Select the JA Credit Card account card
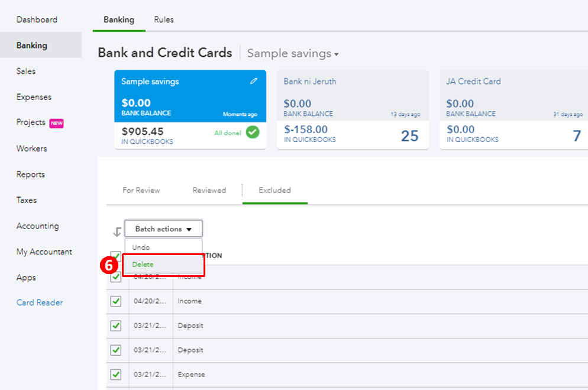 [x=513, y=109]
